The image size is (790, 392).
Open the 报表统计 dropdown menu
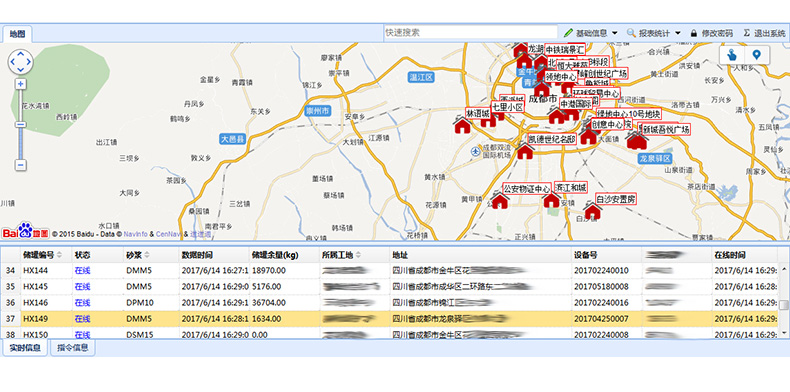pyautogui.click(x=653, y=33)
